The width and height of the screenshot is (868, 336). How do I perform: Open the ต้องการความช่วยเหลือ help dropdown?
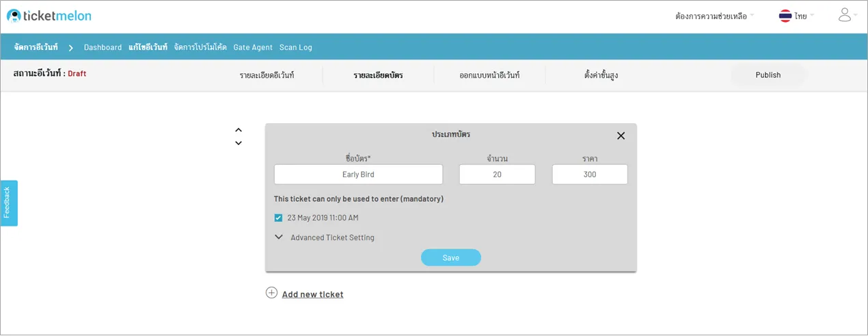pos(714,16)
